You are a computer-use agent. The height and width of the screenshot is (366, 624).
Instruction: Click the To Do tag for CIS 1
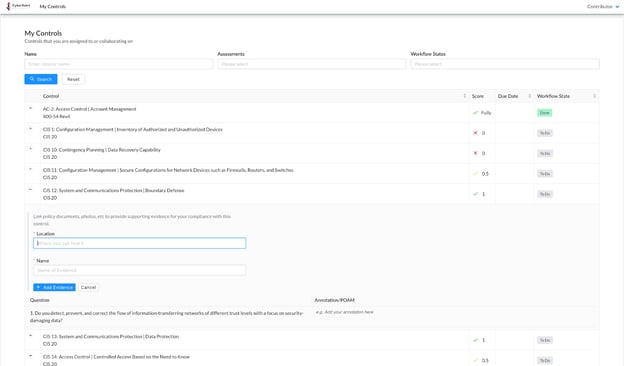[545, 133]
